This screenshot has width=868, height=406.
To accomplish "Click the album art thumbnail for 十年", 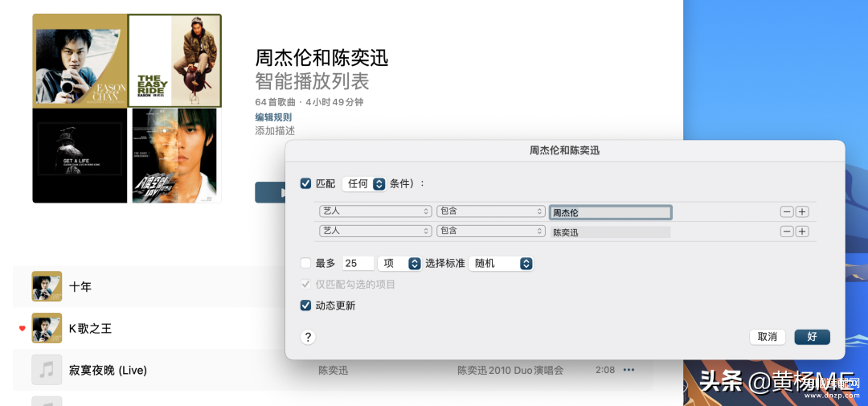I will pyautogui.click(x=47, y=286).
